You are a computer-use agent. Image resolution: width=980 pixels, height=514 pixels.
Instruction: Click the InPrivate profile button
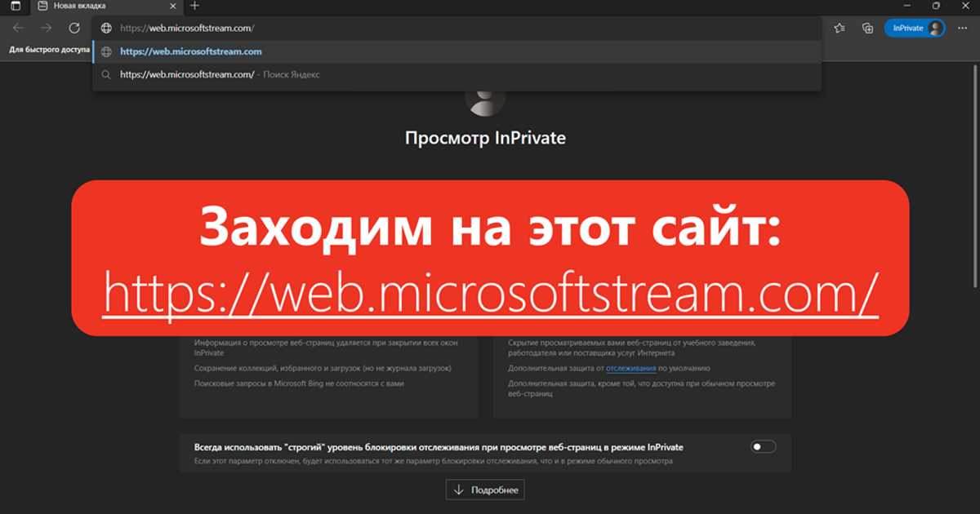pyautogui.click(x=914, y=28)
